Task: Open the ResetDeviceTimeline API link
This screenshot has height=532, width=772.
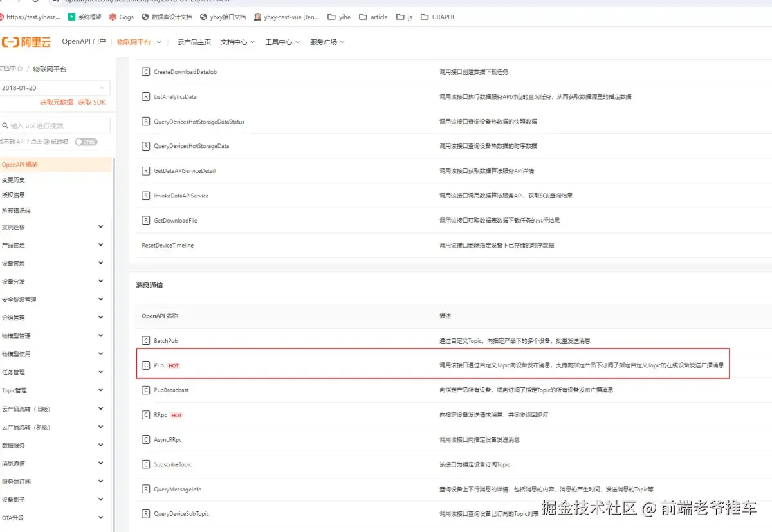Action: pos(168,245)
